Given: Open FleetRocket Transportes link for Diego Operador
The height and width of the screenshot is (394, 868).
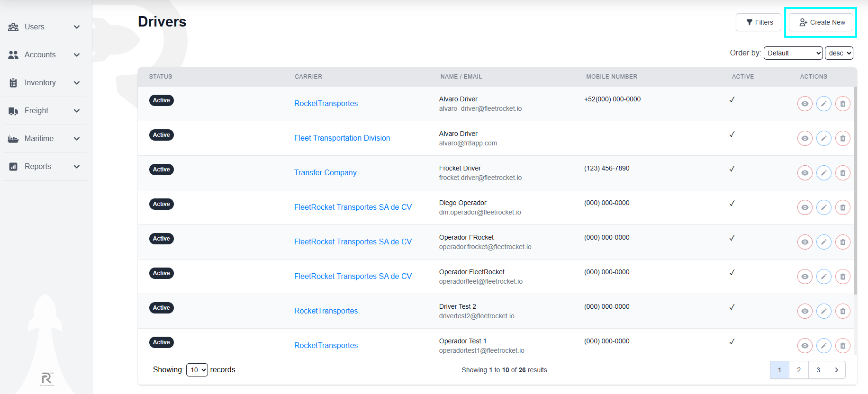Looking at the screenshot, I should click(x=353, y=207).
